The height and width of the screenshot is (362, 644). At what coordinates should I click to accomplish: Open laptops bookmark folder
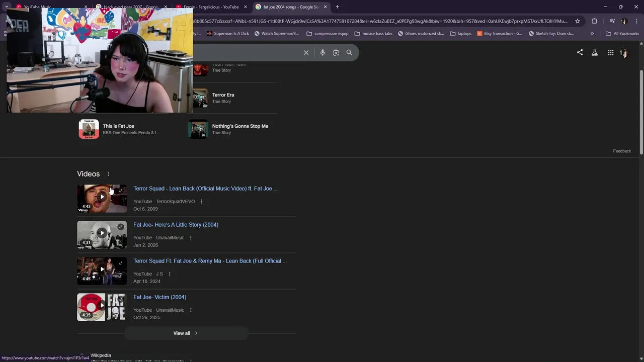(x=461, y=34)
